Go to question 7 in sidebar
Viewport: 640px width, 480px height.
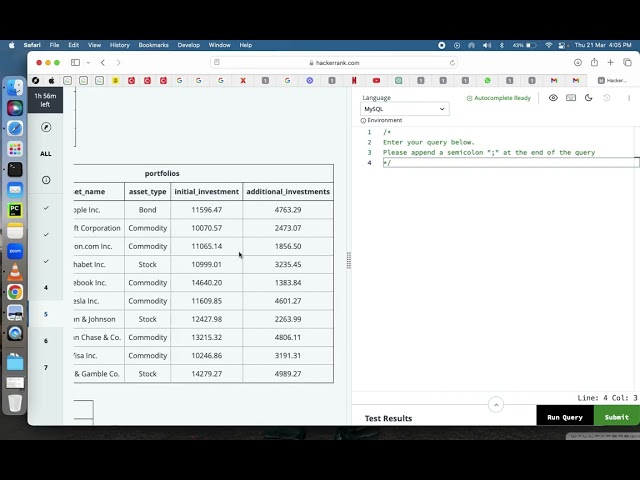(46, 367)
